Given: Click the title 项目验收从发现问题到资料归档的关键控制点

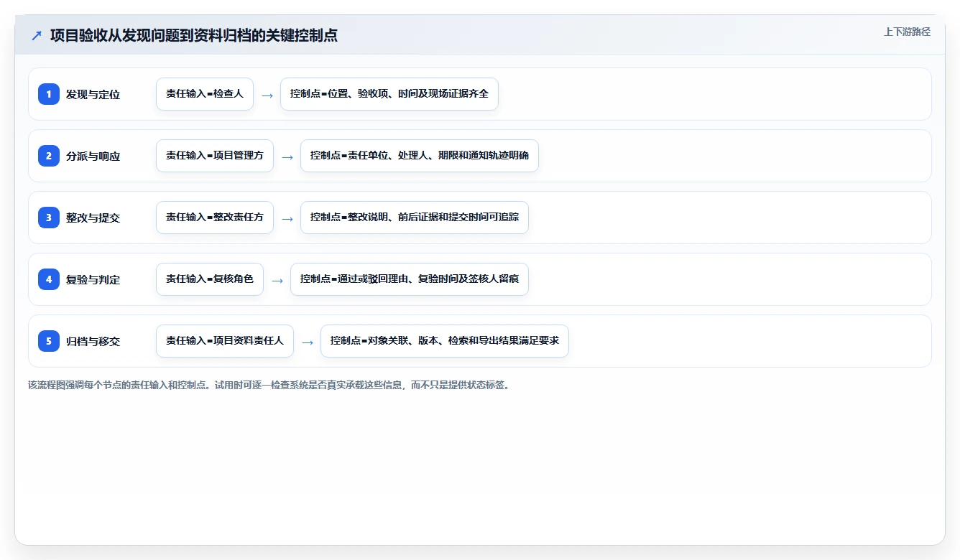Looking at the screenshot, I should click(x=194, y=35).
